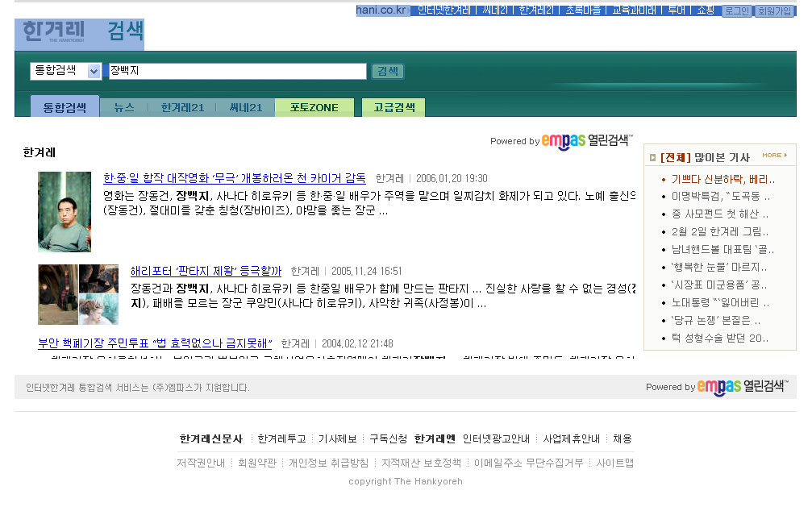Open article '한·중·일 합작 대작영화 무극' link
This screenshot has height=507, width=812.
tap(235, 178)
